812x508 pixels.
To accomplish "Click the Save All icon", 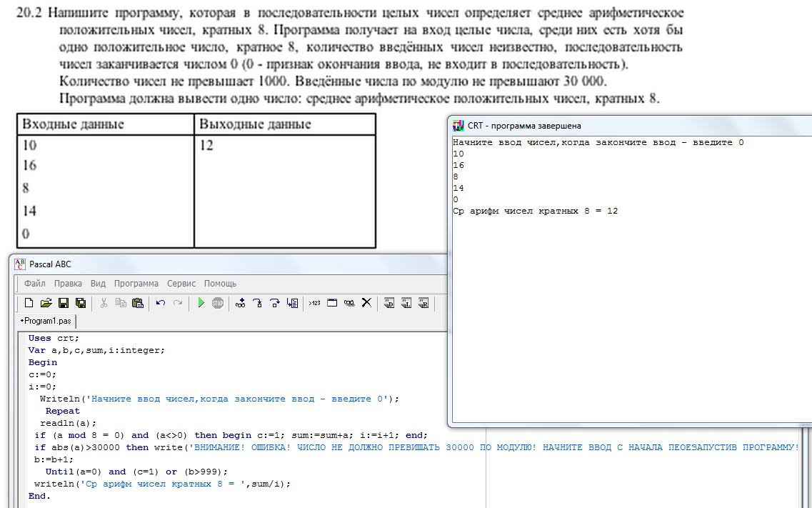I will 80,303.
